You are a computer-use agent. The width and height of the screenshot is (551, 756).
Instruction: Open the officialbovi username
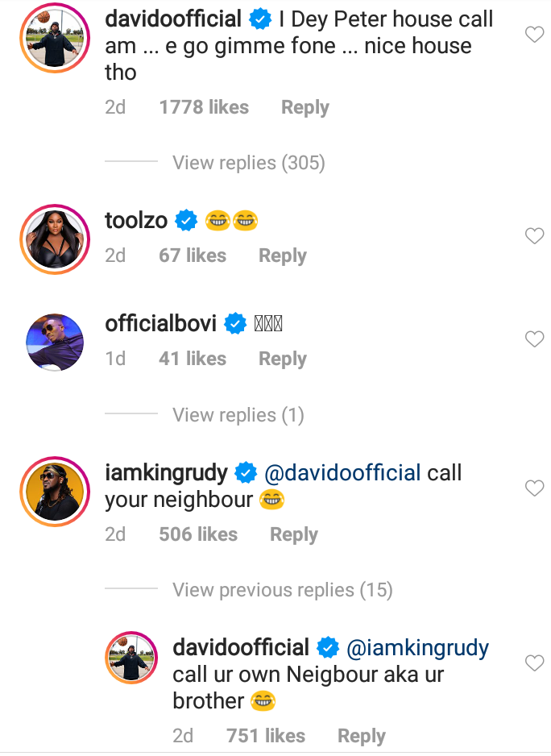161,324
